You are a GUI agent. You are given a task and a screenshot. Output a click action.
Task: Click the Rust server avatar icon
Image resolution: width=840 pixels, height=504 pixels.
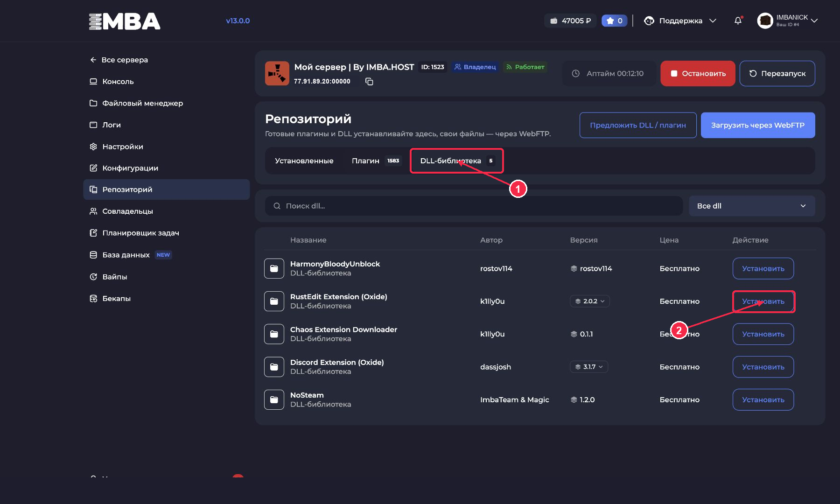(x=277, y=73)
